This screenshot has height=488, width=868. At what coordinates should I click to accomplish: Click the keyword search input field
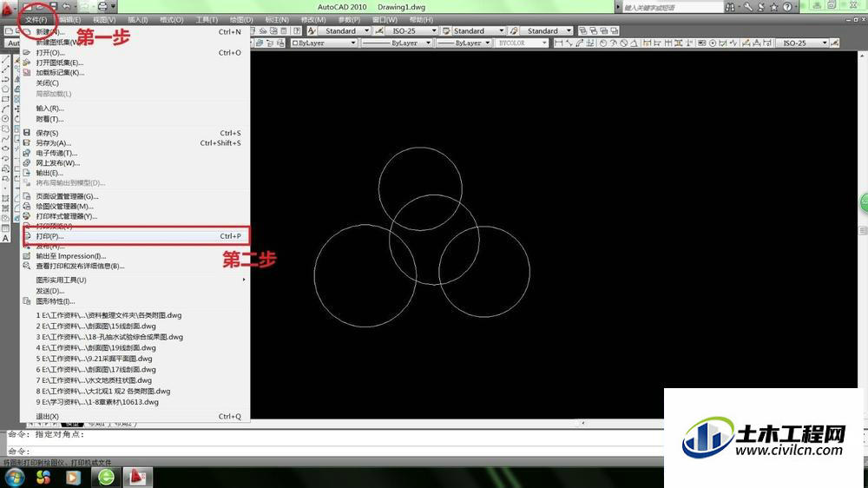pyautogui.click(x=672, y=7)
